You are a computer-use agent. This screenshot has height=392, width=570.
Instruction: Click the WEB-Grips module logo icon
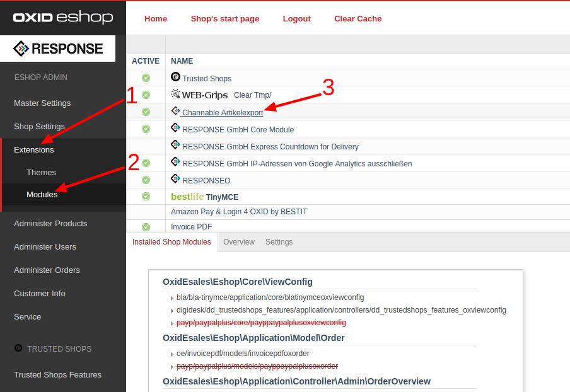pos(175,95)
